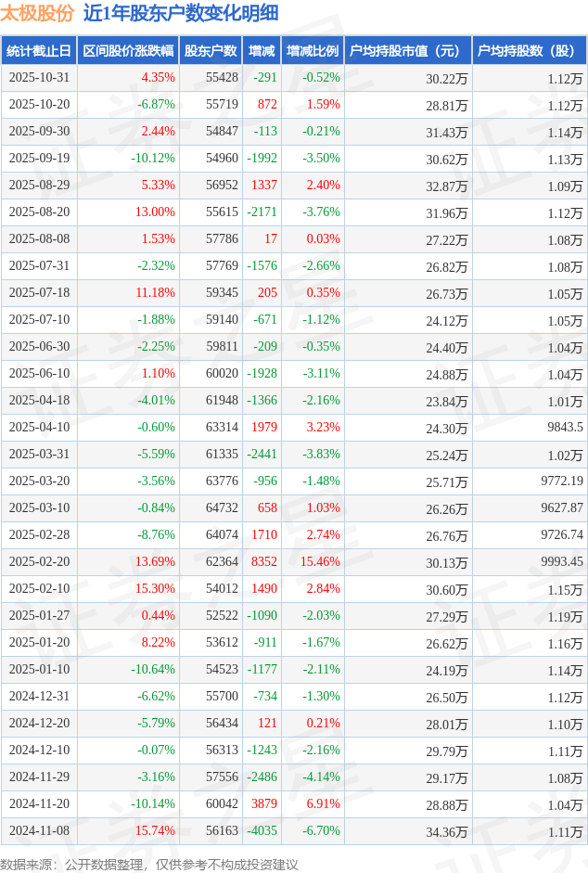Click the 增减 column header

tap(262, 51)
